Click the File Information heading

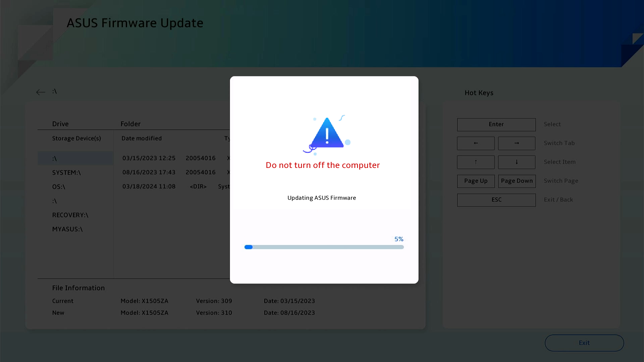[78, 288]
